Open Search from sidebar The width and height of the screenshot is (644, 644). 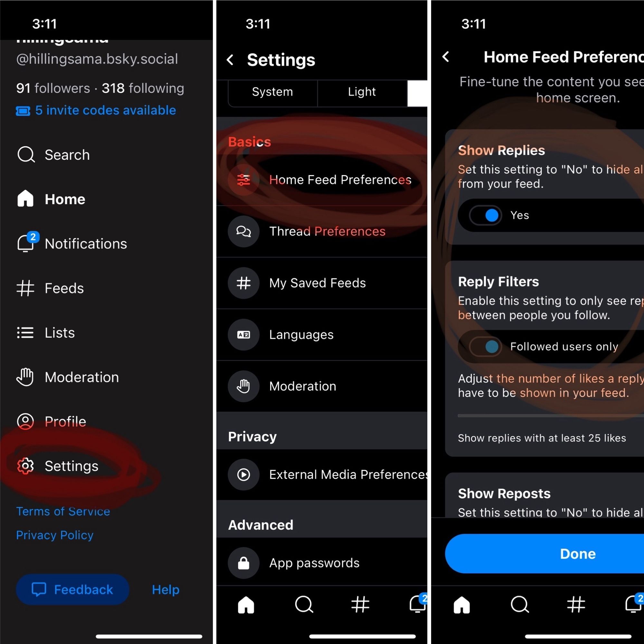tap(67, 155)
